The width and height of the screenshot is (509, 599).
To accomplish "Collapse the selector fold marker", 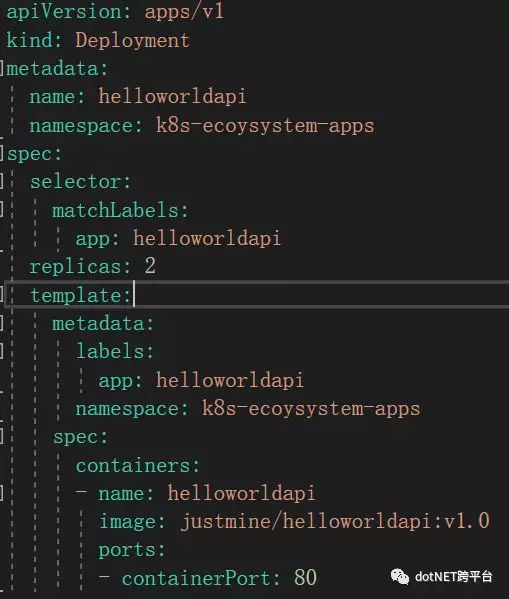I will click(x=2, y=181).
